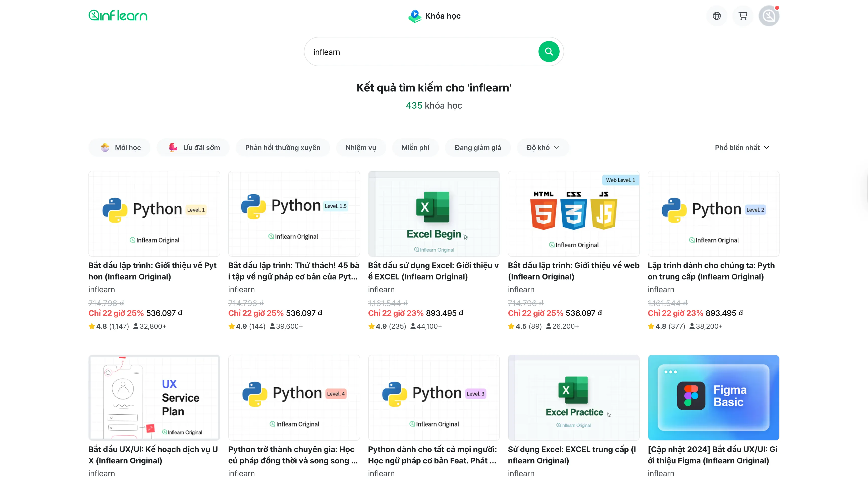
Task: Toggle the Miễn phí filter
Action: coord(415,147)
